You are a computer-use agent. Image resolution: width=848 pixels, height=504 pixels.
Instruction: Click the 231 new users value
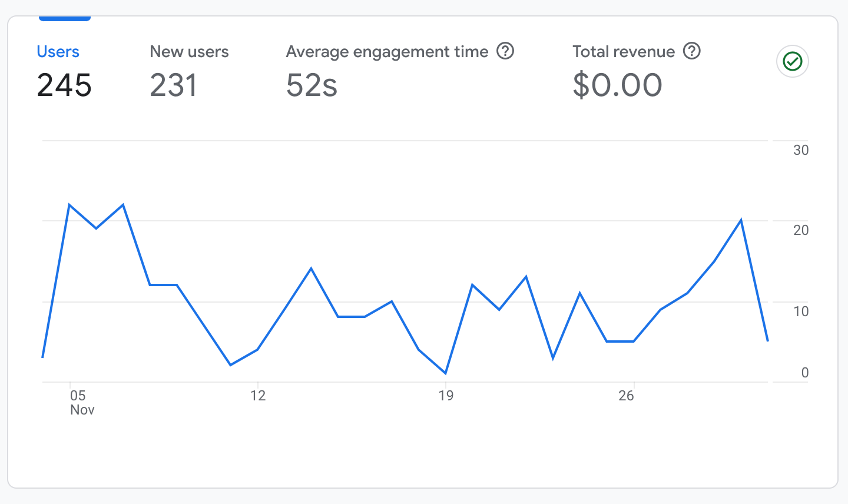(x=174, y=85)
